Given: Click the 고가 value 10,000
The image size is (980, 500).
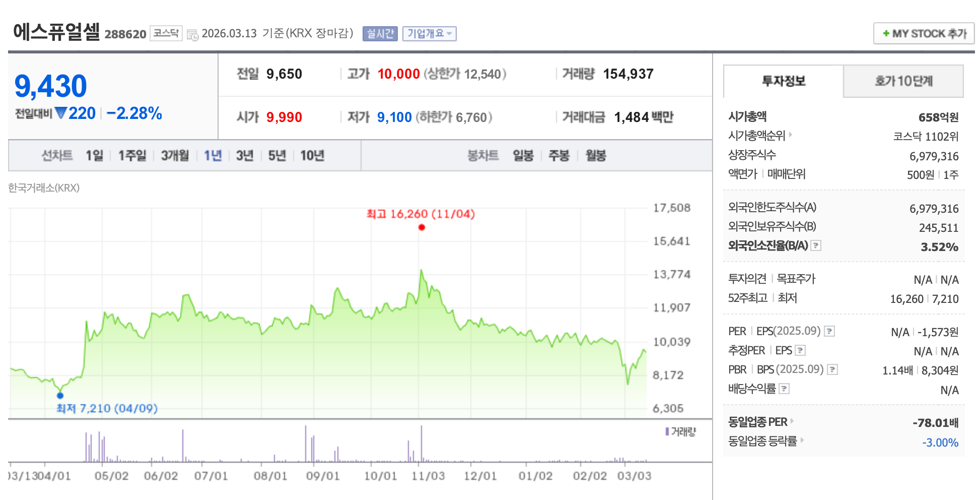Looking at the screenshot, I should tap(399, 74).
